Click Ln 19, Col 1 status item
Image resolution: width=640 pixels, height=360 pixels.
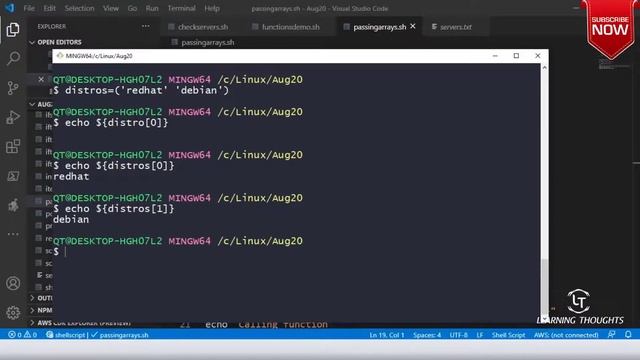pos(387,335)
